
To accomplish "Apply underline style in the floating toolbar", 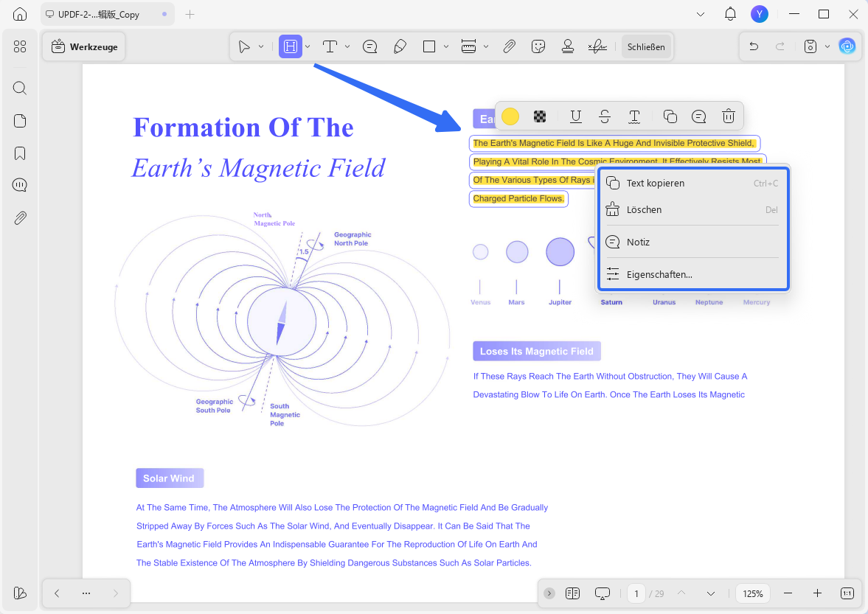I will [576, 116].
